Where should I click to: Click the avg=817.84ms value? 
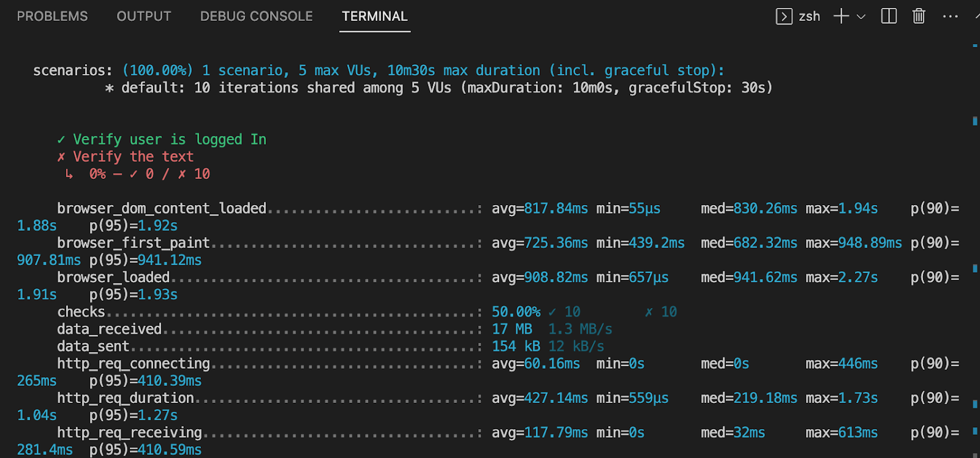540,208
